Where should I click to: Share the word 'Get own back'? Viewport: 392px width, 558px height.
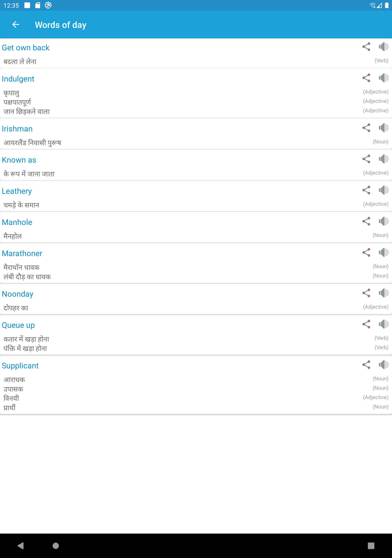366,47
